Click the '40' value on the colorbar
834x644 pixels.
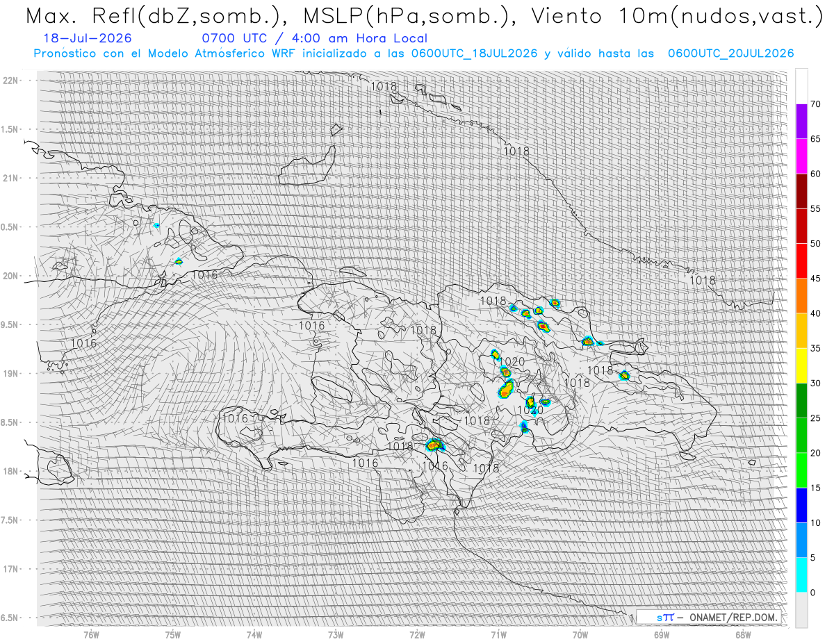(815, 313)
